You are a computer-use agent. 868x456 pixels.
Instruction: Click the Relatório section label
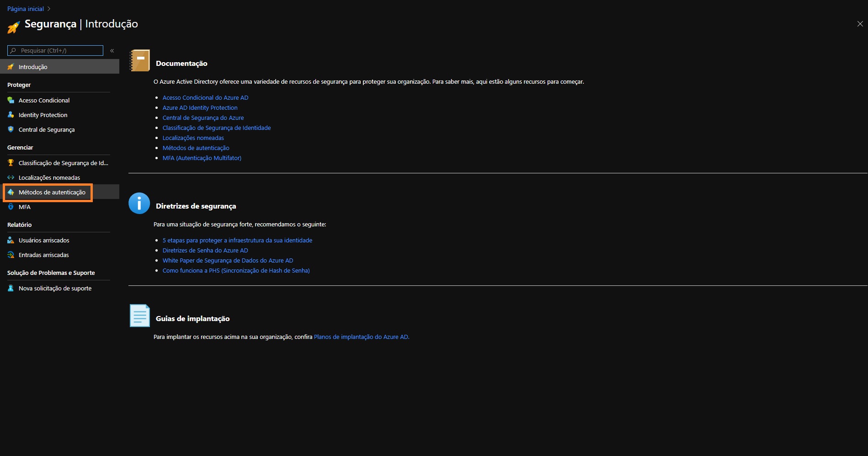19,225
